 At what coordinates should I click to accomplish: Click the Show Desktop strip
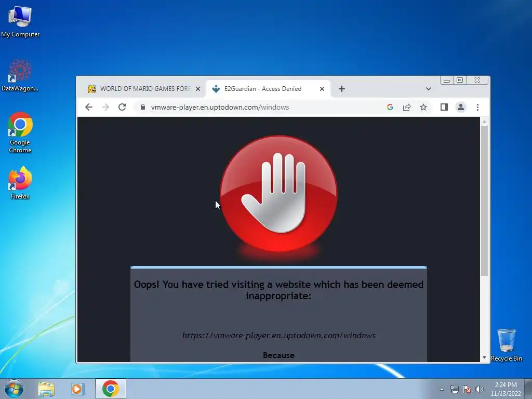(x=528, y=389)
